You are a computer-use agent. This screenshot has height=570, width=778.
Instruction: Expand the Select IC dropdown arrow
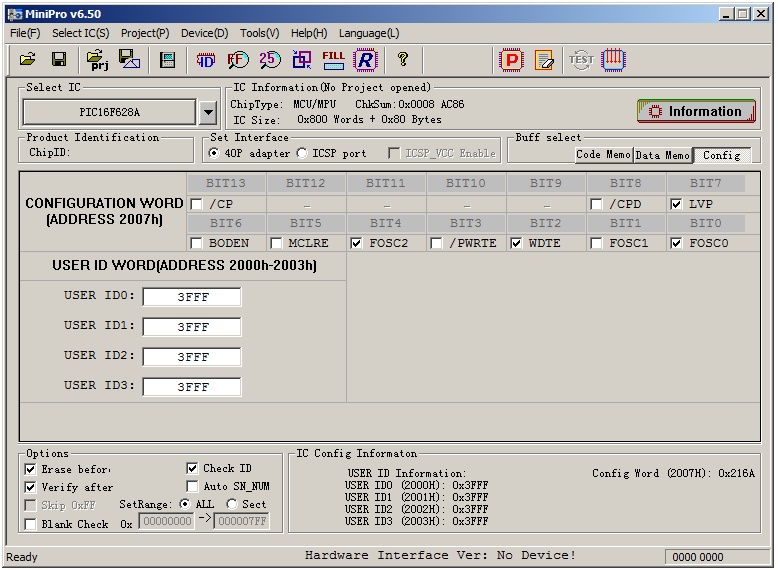click(x=209, y=112)
